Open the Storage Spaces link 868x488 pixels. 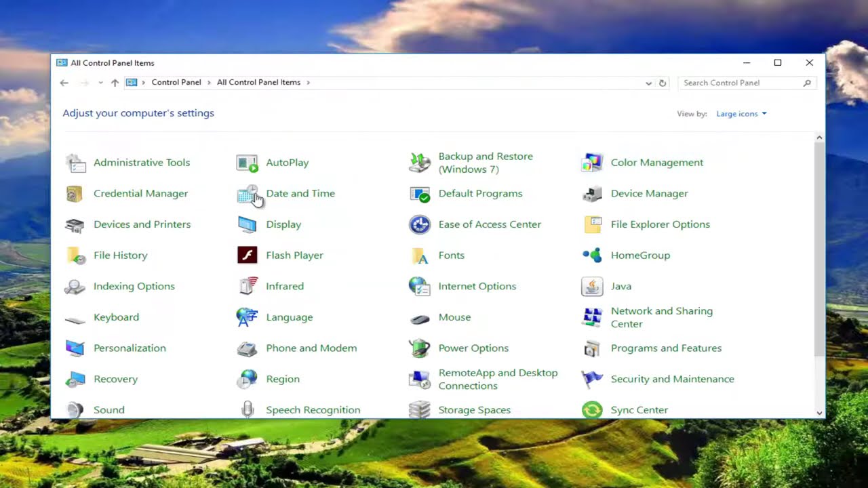click(x=475, y=410)
